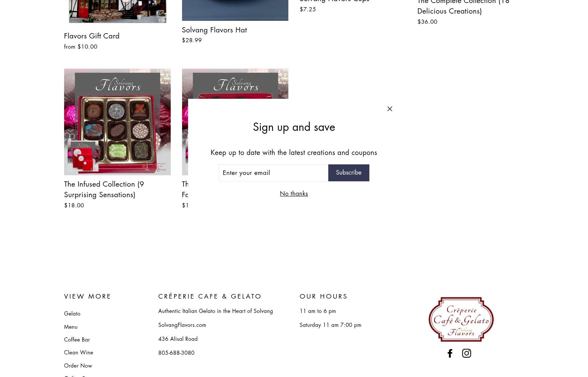Close the sign up popup

tap(390, 109)
